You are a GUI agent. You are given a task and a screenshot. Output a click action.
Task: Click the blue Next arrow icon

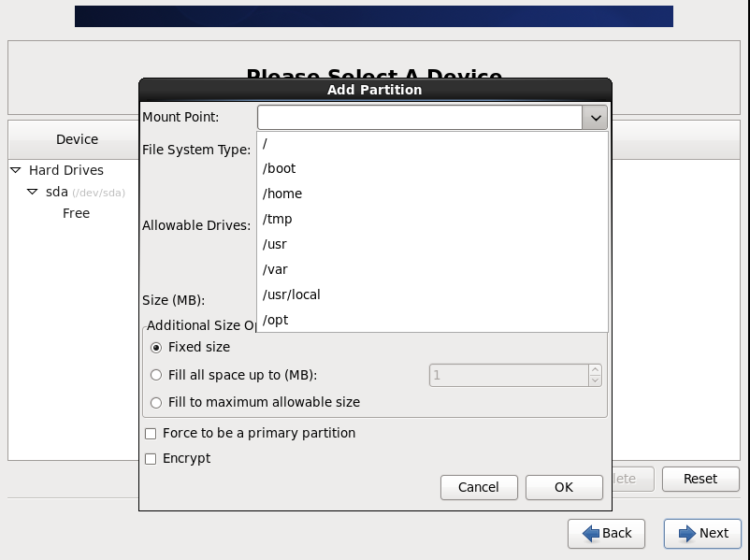pos(687,533)
